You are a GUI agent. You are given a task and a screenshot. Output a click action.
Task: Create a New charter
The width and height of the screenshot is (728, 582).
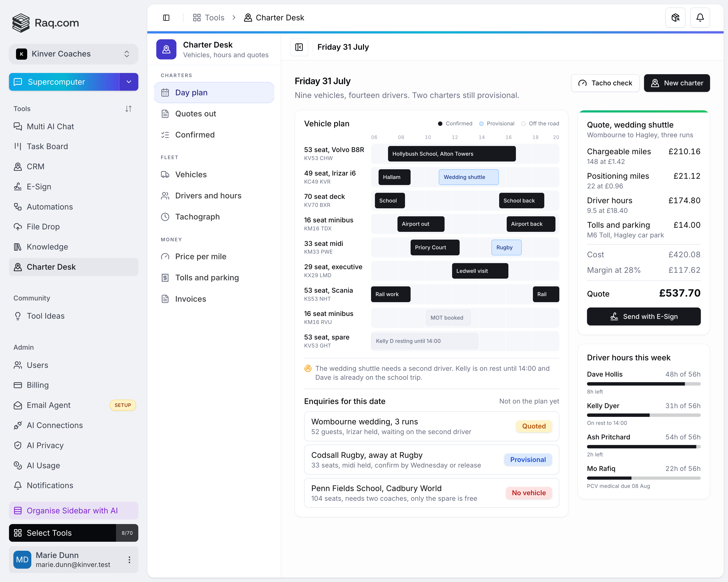[x=677, y=83]
